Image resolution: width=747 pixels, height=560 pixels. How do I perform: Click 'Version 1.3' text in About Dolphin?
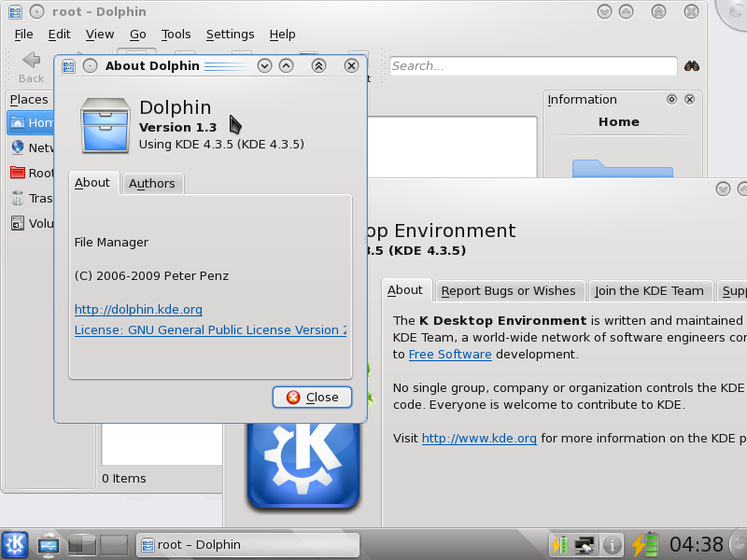point(177,127)
